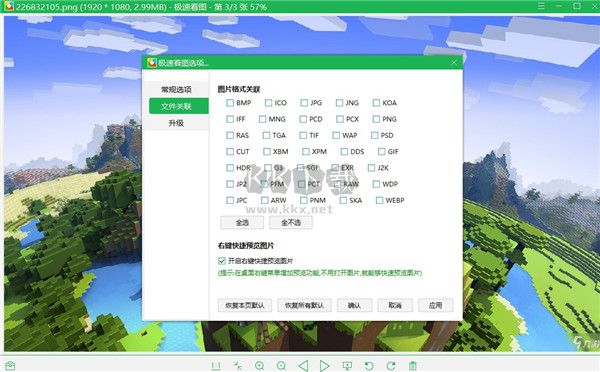600x372 pixels.
Task: Check the PNM format checkbox
Action: coord(304,200)
